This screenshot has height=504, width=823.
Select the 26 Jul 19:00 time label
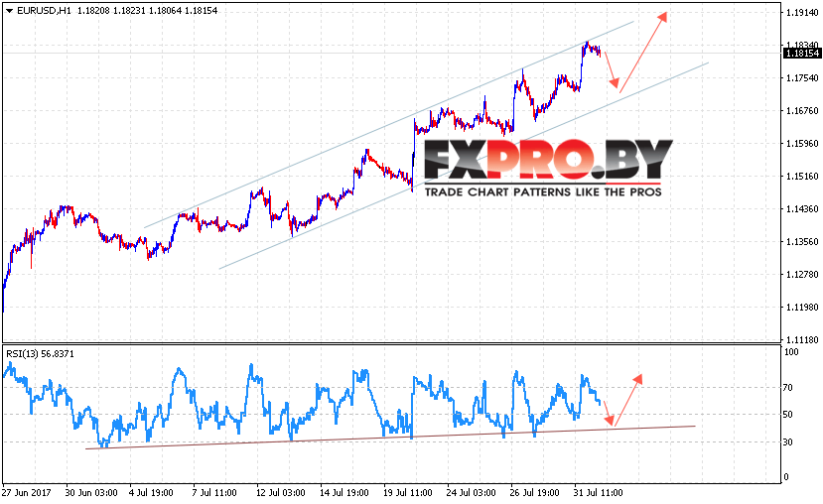pyautogui.click(x=535, y=493)
